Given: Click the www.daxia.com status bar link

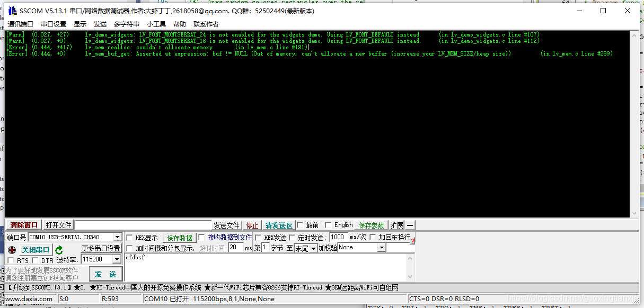Looking at the screenshot, I should (x=29, y=299).
